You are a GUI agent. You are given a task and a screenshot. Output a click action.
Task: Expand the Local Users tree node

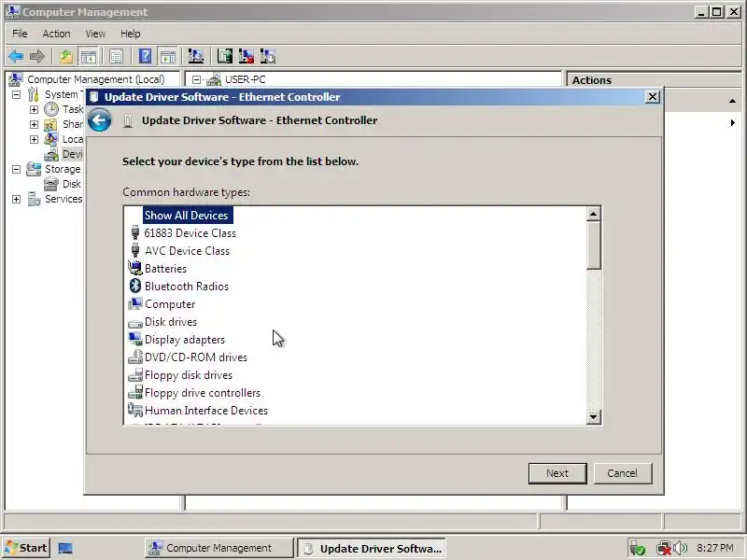pyautogui.click(x=34, y=139)
